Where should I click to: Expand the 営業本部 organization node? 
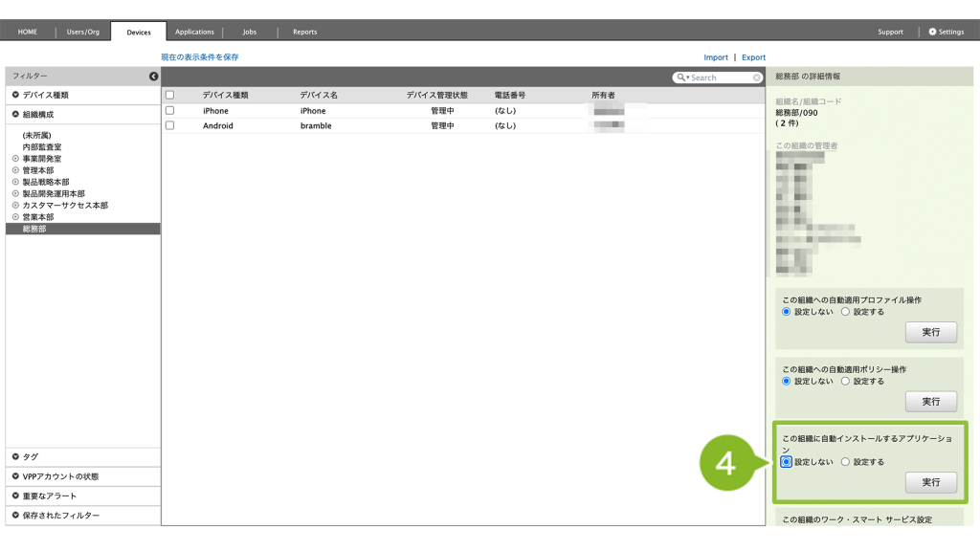15,217
